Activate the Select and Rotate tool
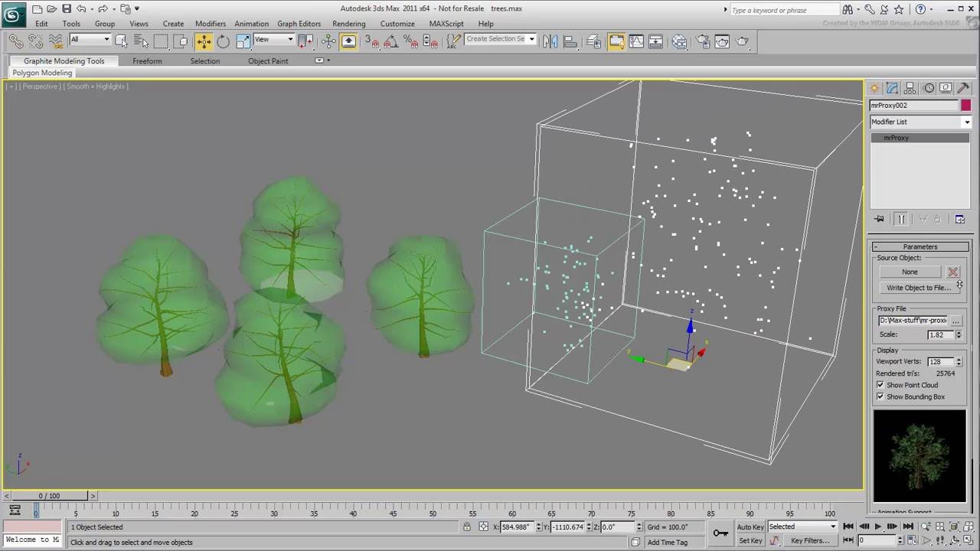Image resolution: width=980 pixels, height=551 pixels. [223, 41]
